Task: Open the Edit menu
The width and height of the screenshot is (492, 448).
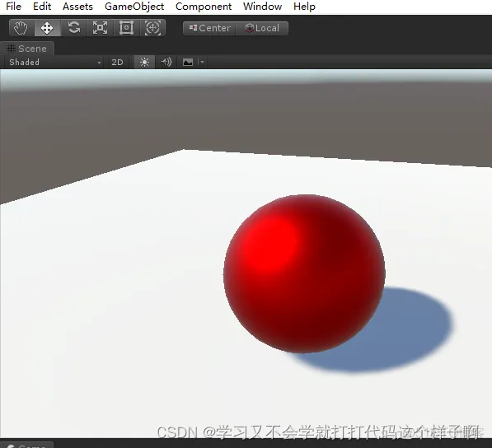Action: click(x=42, y=7)
